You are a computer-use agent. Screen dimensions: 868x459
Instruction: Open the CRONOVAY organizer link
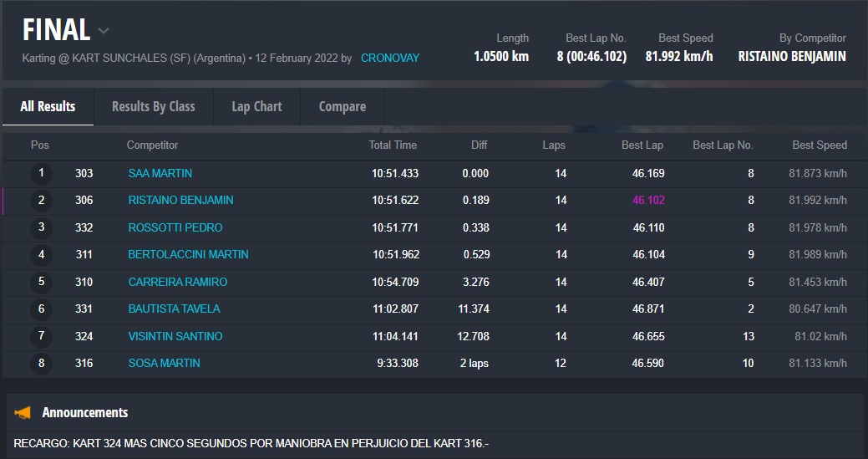(x=389, y=58)
